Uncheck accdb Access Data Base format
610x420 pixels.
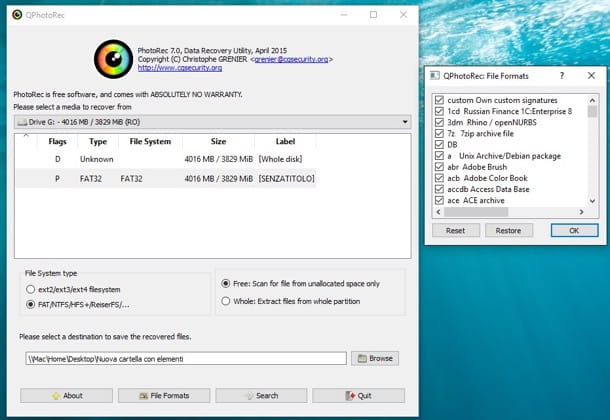pyautogui.click(x=439, y=189)
